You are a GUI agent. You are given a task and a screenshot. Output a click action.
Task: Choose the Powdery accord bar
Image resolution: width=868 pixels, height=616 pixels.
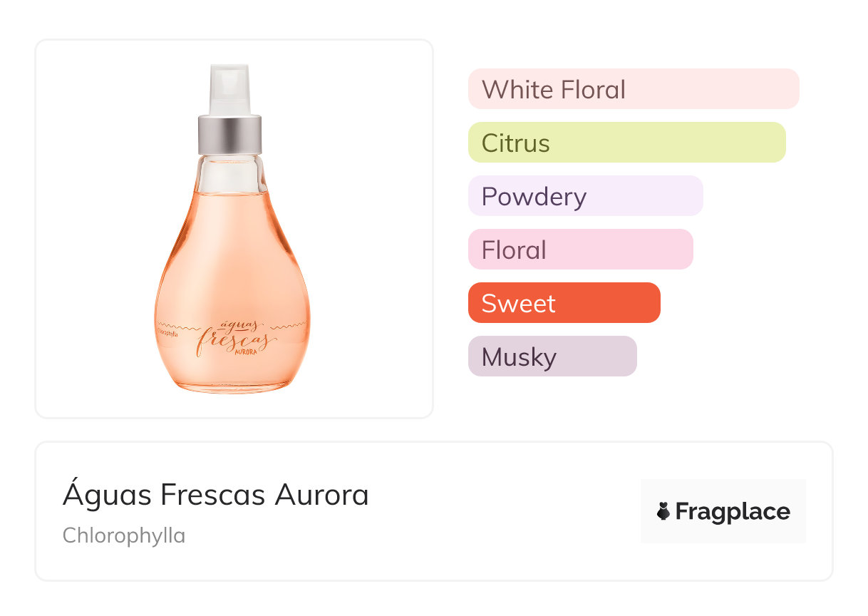pyautogui.click(x=585, y=196)
